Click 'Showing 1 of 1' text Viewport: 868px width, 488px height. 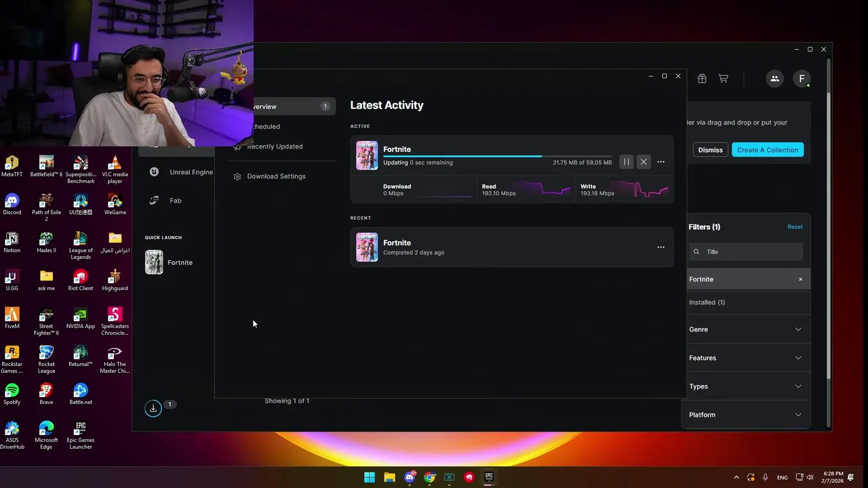pos(287,401)
